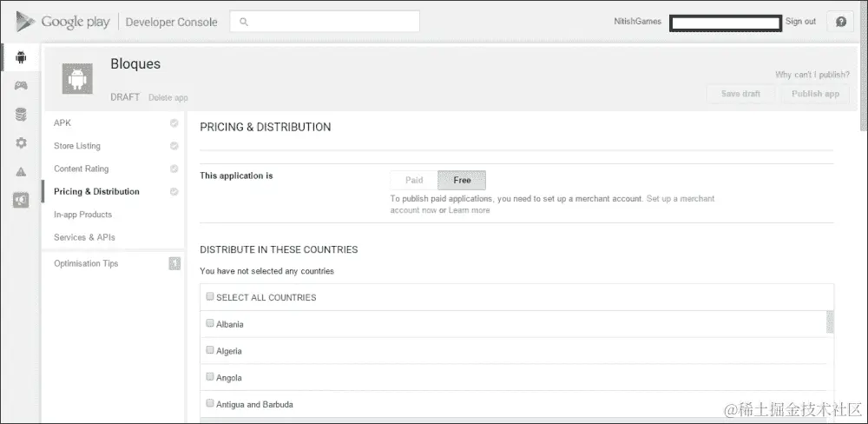Click Pricing & Distribution check icon
Screen dimensions: 868x424
click(x=174, y=192)
